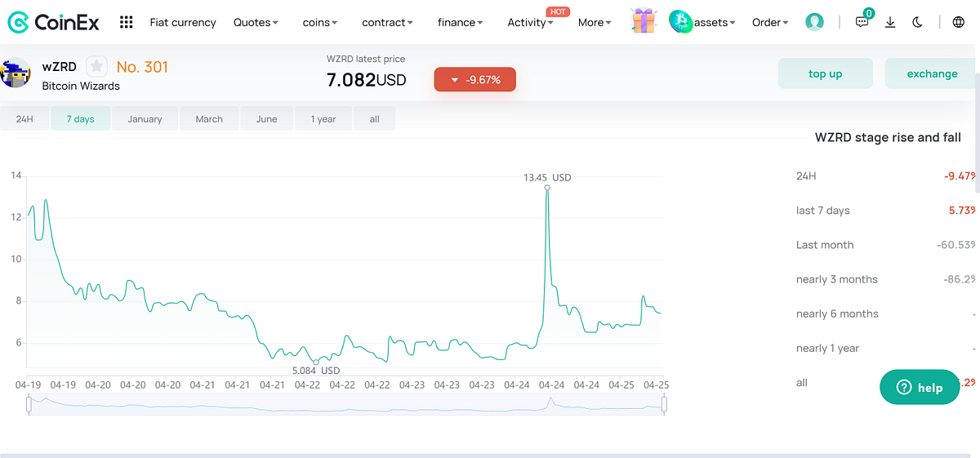Click the 24H row in stage rise and fall
Screen dimensions: 980x458
click(x=885, y=176)
